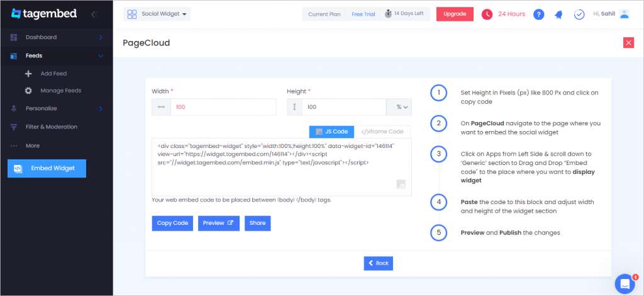
Task: Click the Free Trial label
Action: (x=363, y=14)
